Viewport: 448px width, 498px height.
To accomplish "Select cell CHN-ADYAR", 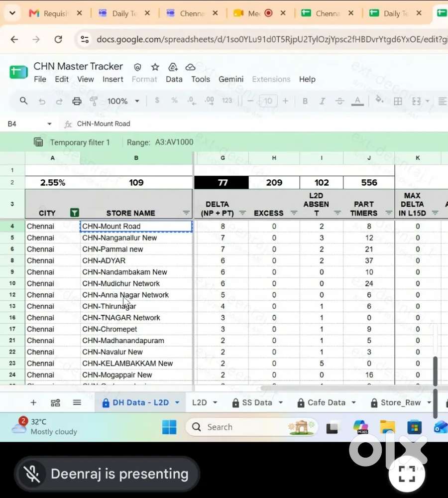I will (x=136, y=260).
